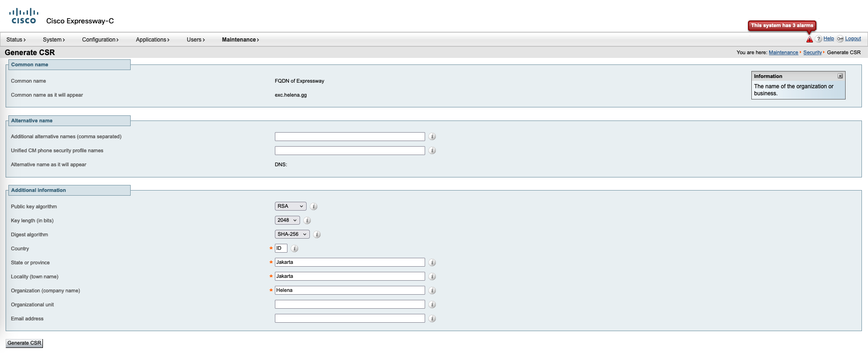Click into the Organizational unit text field
The image size is (868, 354).
(350, 304)
